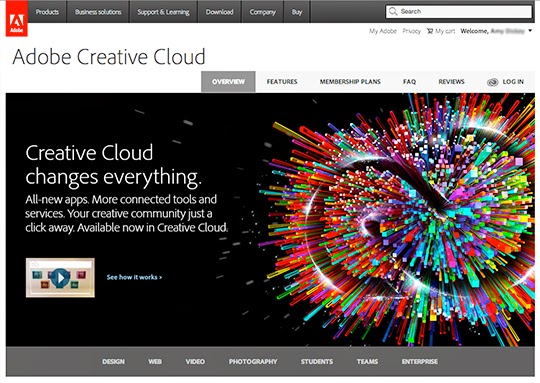Open the Products menu
The image size is (540, 383).
(47, 12)
